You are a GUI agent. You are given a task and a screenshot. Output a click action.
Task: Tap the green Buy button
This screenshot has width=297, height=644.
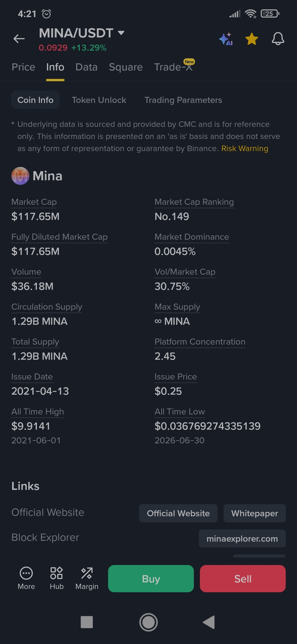coord(151,578)
